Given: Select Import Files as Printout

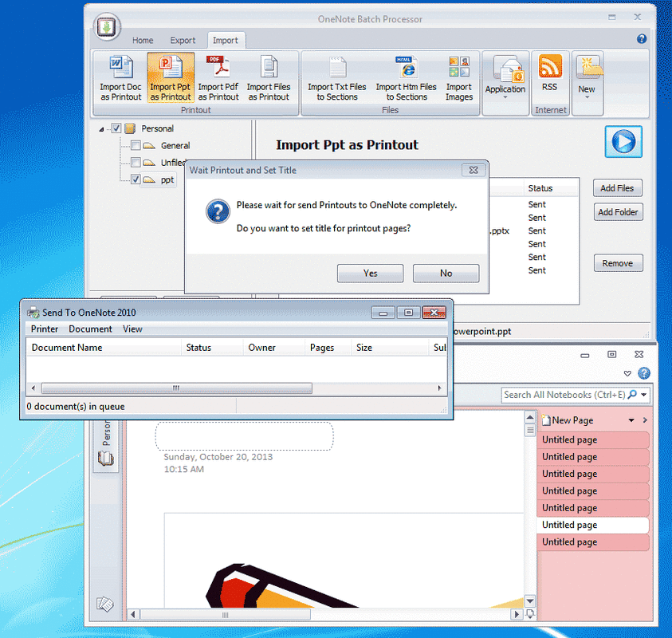Looking at the screenshot, I should pyautogui.click(x=269, y=78).
